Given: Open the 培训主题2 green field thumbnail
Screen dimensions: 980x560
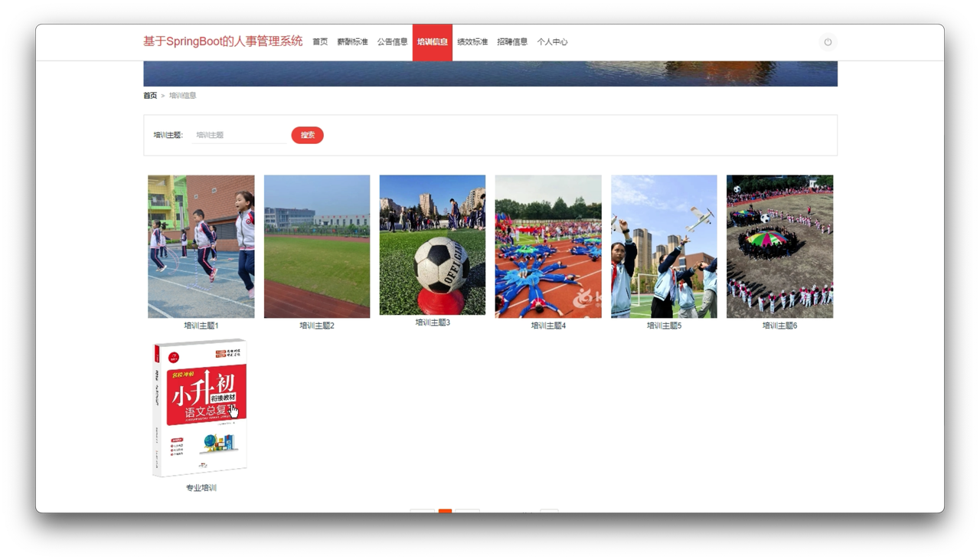Looking at the screenshot, I should pyautogui.click(x=316, y=246).
